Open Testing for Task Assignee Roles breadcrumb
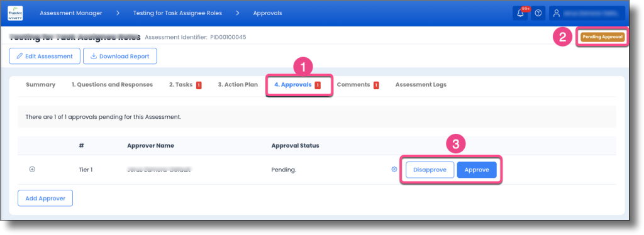This screenshot has width=644, height=235. (177, 13)
